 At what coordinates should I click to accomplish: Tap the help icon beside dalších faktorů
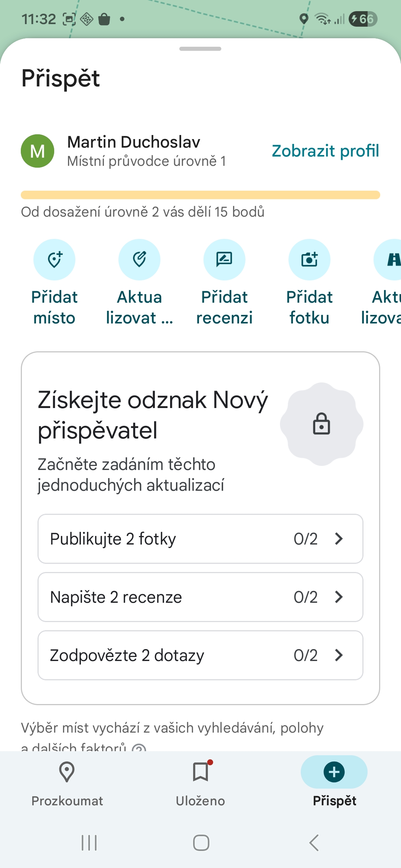(x=139, y=748)
